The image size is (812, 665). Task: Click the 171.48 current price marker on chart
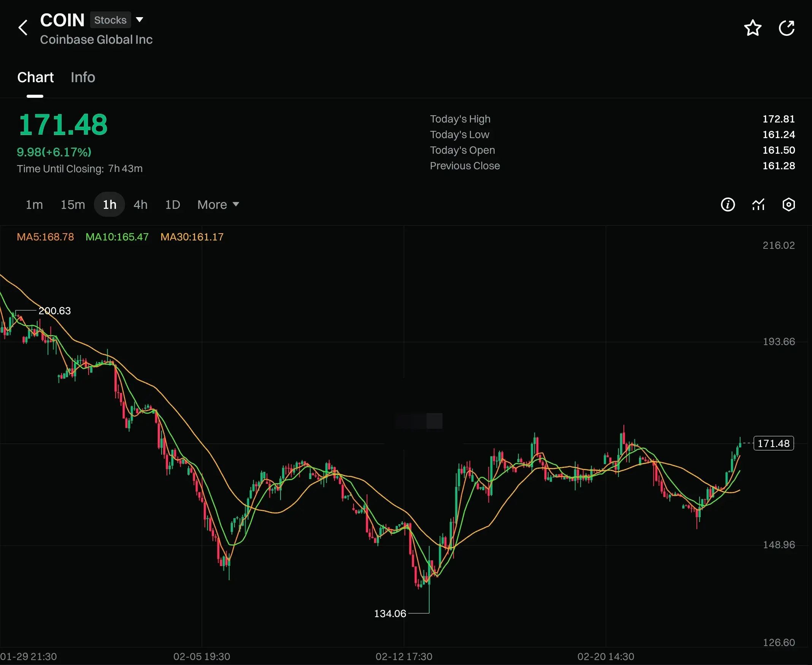(773, 443)
